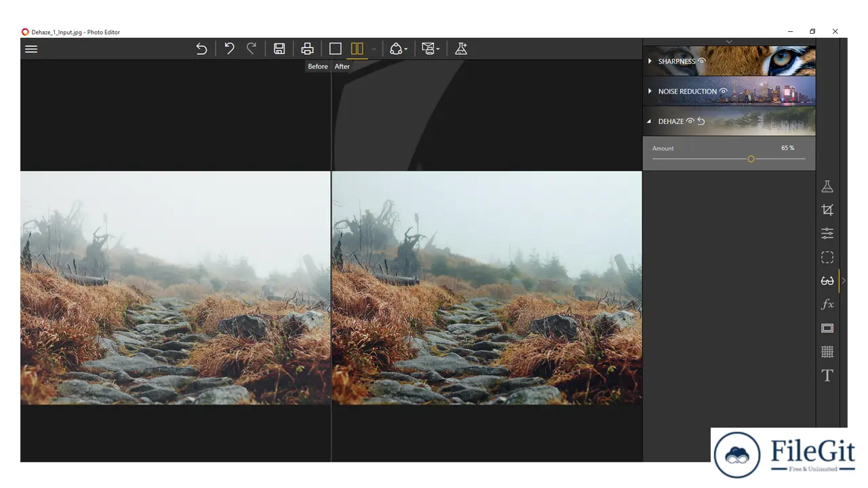Expand the Sharpness section
Screen dimensions: 868x488
pos(650,61)
